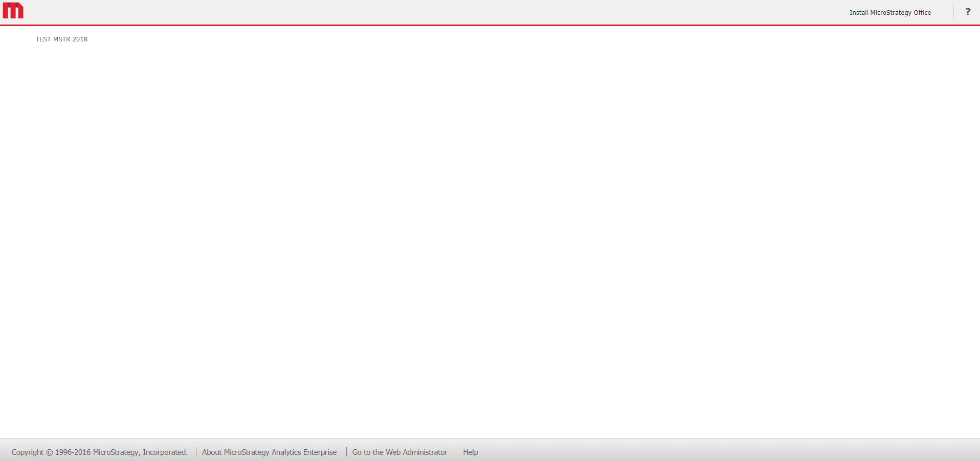Open the TEST MSTR 2018 project
Screen dimensions: 980x461
(x=61, y=39)
